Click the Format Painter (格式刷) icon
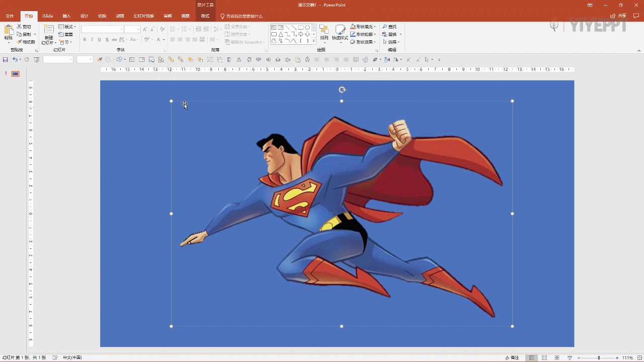Image resolution: width=644 pixels, height=362 pixels. coord(20,42)
